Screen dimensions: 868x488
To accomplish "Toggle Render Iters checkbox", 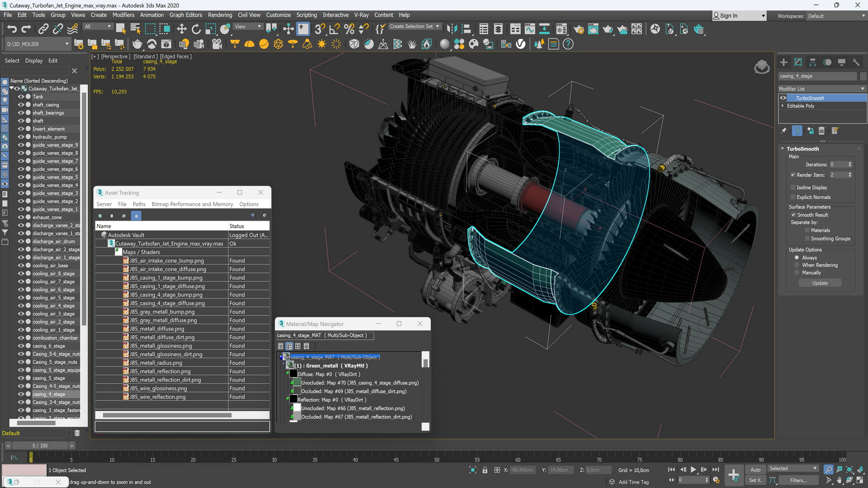I will coord(793,175).
